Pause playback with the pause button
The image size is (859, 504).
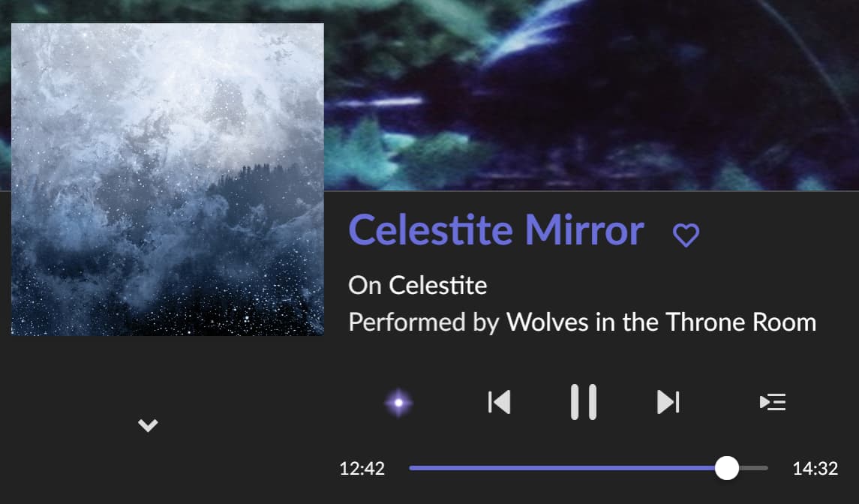tap(584, 402)
